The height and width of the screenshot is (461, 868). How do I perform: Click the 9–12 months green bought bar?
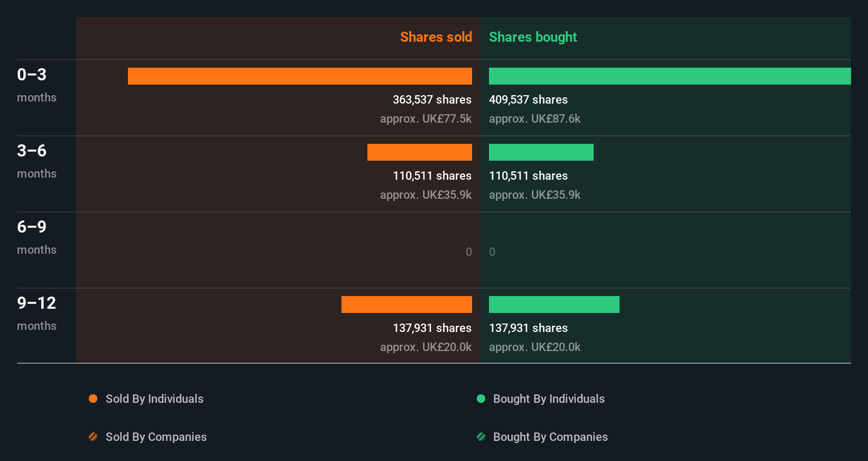(554, 305)
